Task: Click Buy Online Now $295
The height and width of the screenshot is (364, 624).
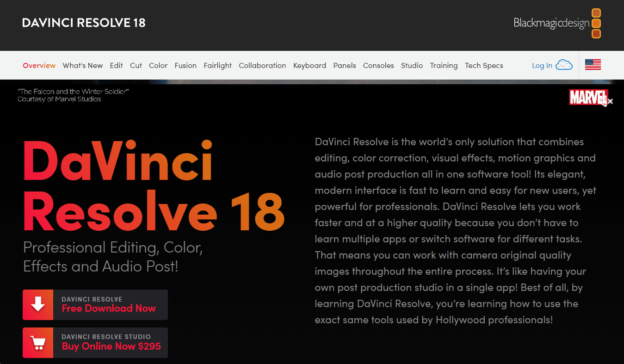Action: coord(111,346)
